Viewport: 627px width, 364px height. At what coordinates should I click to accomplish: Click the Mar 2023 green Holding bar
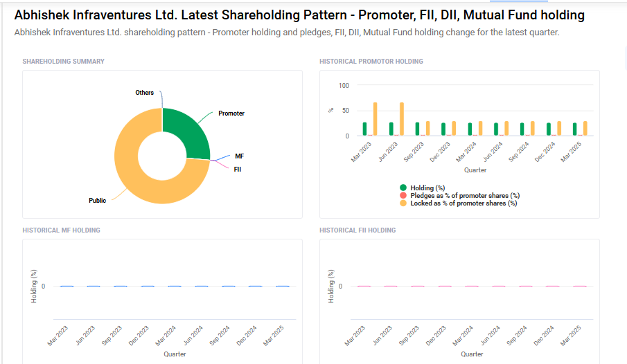click(364, 129)
